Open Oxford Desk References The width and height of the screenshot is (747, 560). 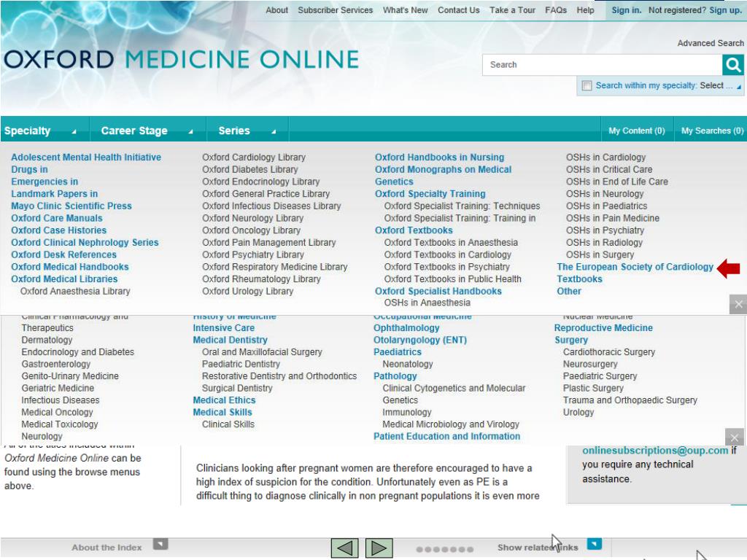pos(64,254)
